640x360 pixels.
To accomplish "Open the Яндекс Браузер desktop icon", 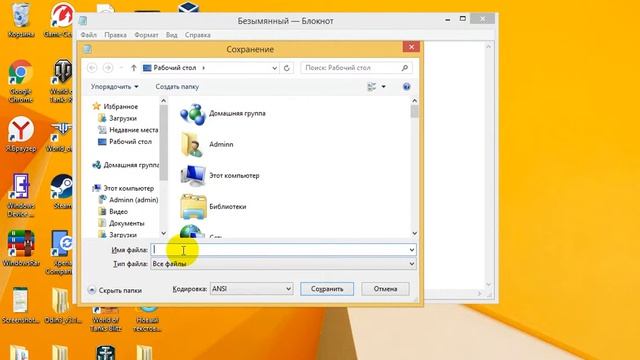I will pos(20,135).
